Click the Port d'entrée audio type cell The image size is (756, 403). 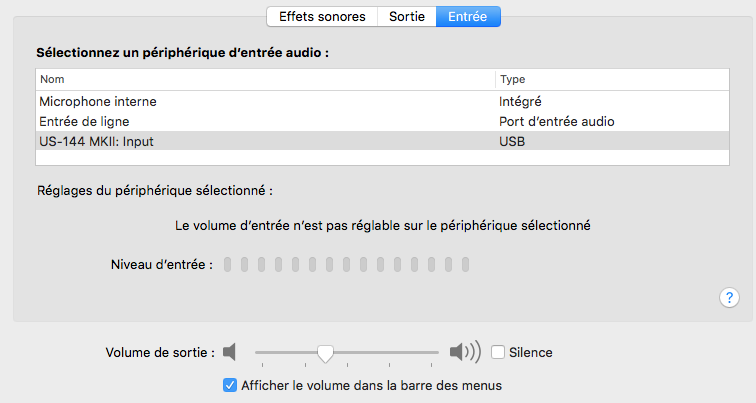556,121
